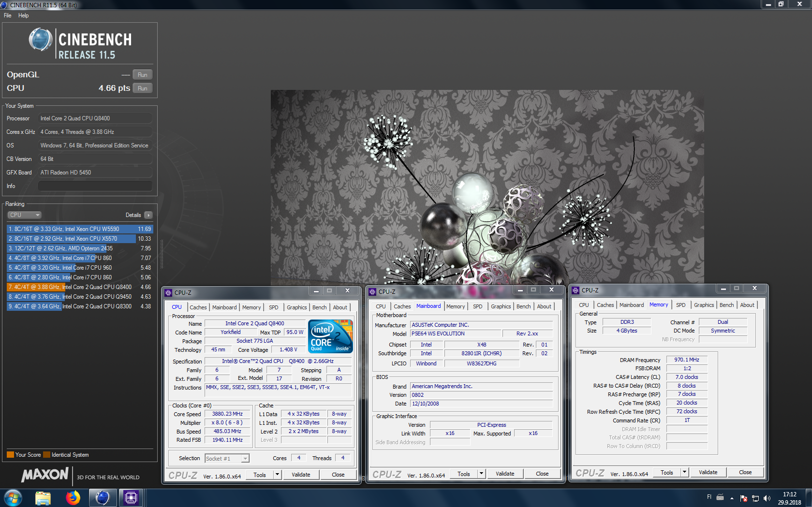Click the Intel Core 2 Quad badge in CPU-Z

pyautogui.click(x=330, y=336)
